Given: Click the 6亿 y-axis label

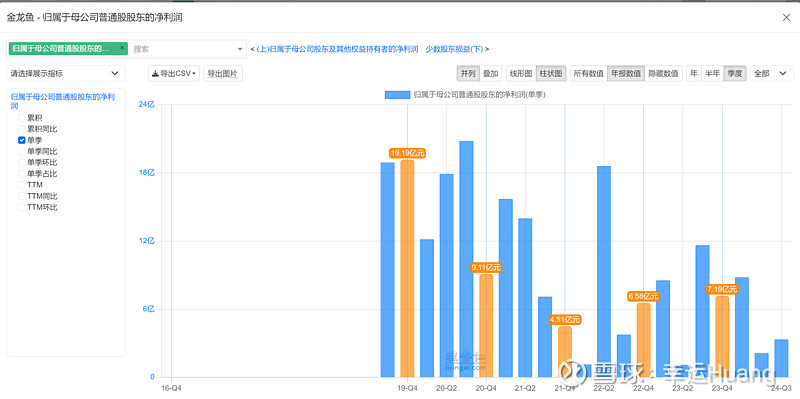Looking at the screenshot, I should [x=148, y=309].
